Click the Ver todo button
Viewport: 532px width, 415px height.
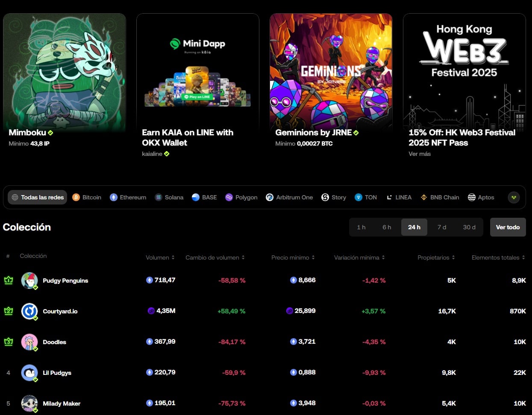point(508,227)
